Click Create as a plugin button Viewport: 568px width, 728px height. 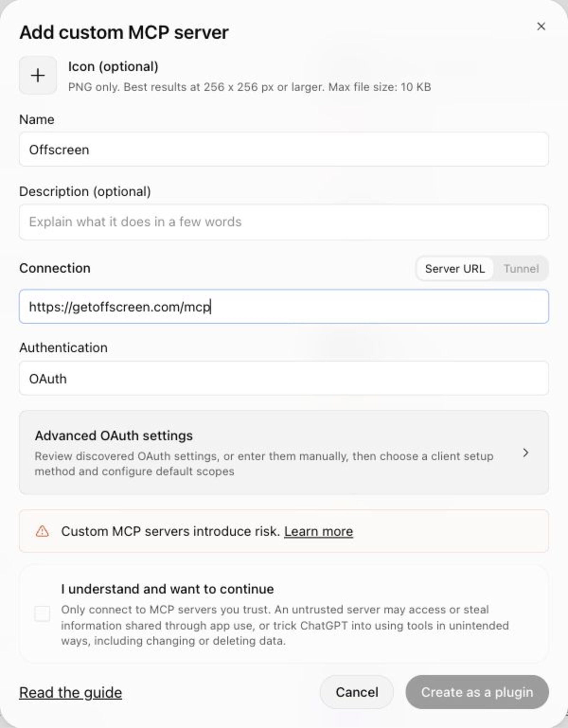[477, 692]
